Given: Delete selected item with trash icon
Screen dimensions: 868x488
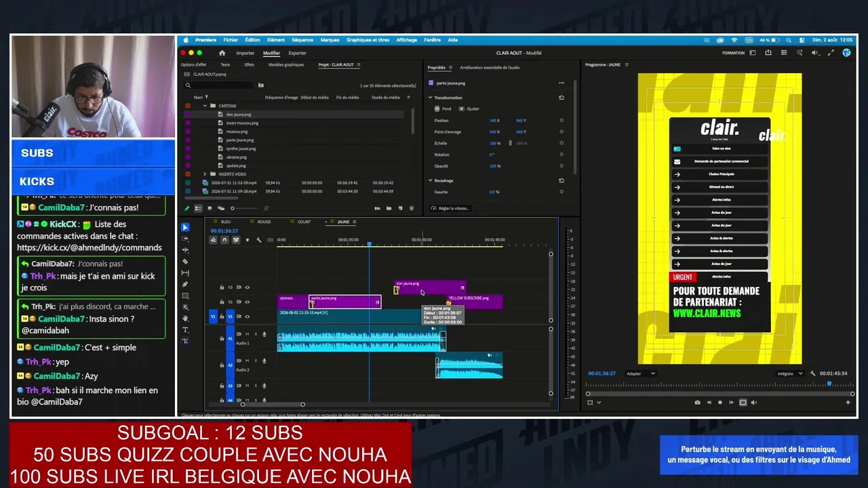Looking at the screenshot, I should [411, 208].
